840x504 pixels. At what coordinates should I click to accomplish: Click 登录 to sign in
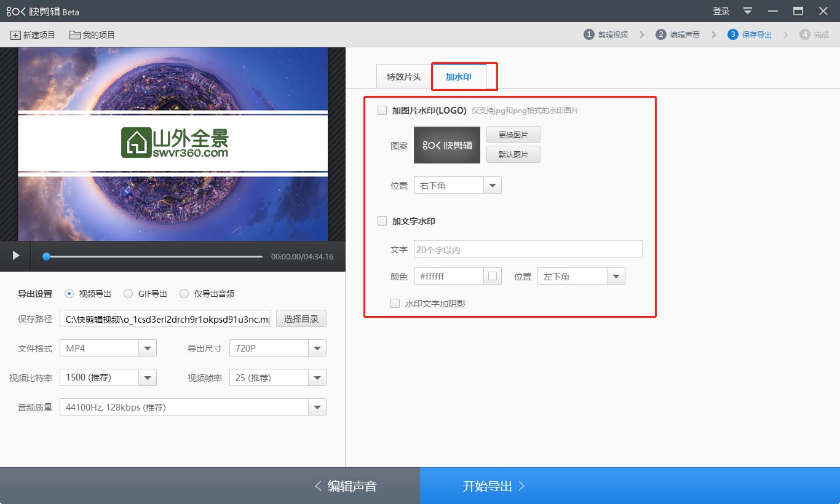(x=721, y=11)
